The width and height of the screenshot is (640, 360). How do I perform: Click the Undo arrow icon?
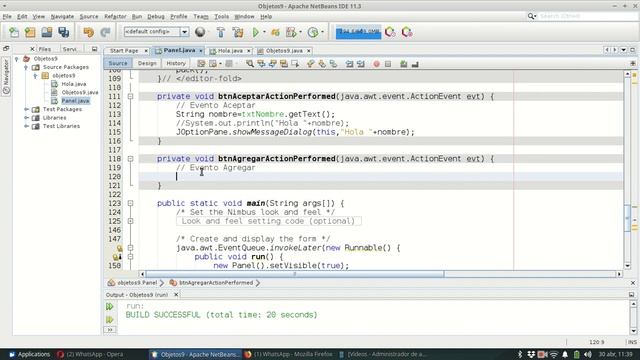[x=88, y=32]
